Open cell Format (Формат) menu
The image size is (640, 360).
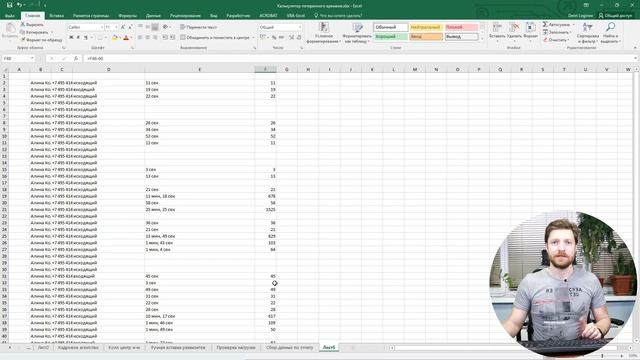coord(530,31)
